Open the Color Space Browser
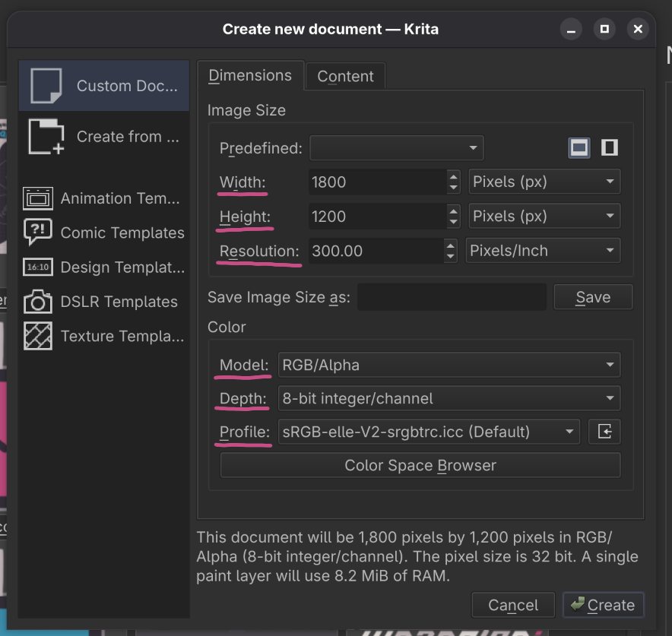672x636 pixels. (420, 465)
